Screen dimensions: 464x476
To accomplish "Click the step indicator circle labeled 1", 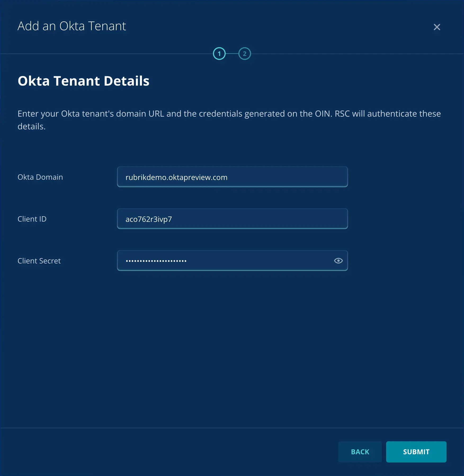I will [219, 53].
